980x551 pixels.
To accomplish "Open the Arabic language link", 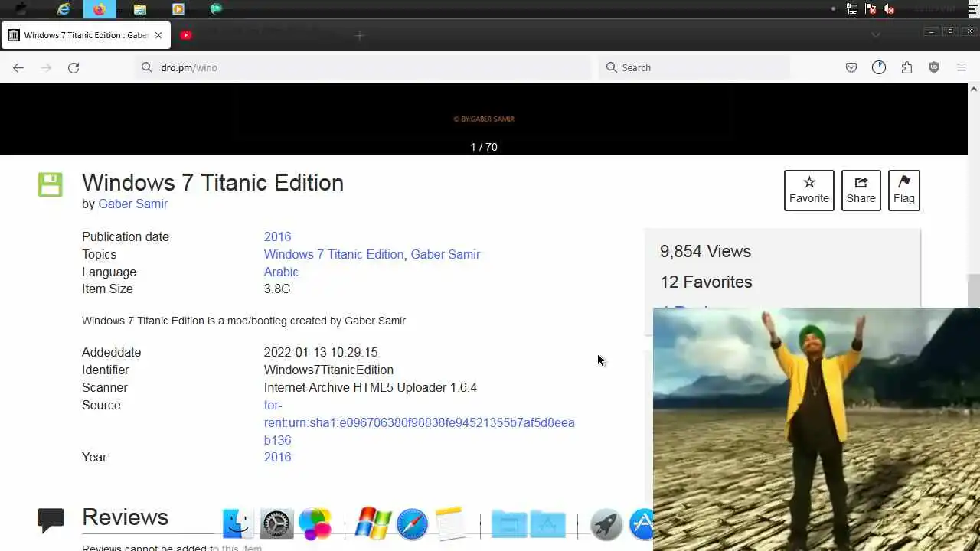I will [x=281, y=272].
